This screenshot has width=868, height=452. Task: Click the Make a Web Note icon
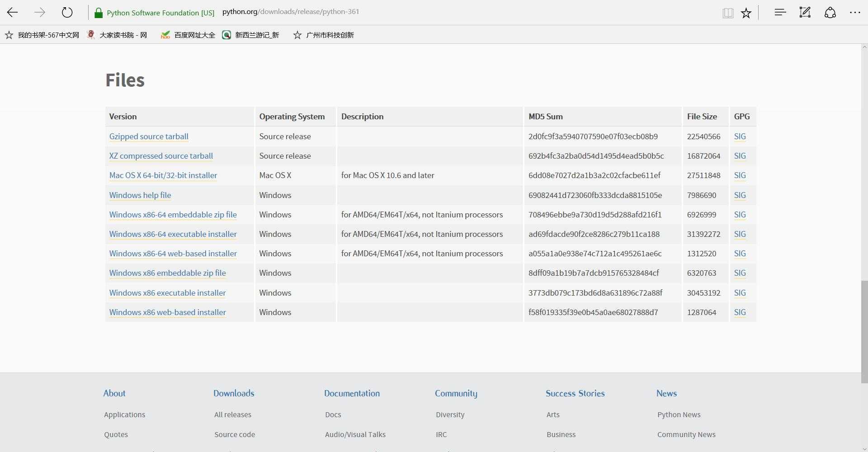coord(805,12)
